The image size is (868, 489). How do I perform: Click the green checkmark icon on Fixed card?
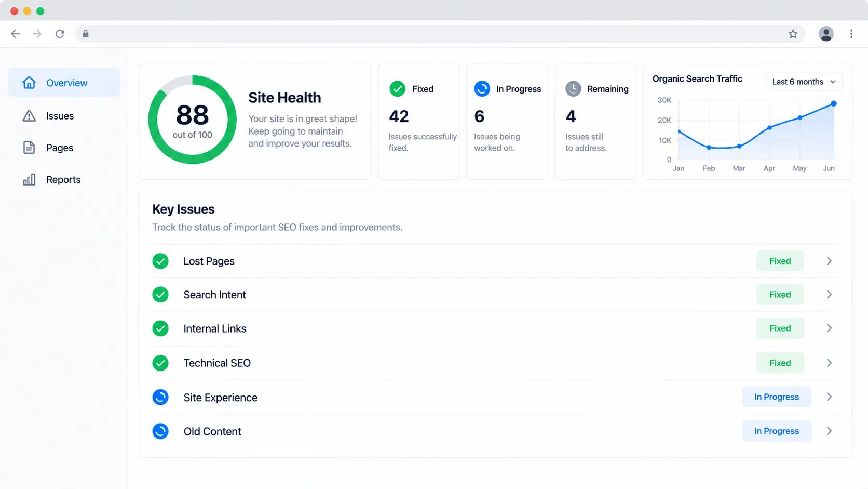click(398, 89)
